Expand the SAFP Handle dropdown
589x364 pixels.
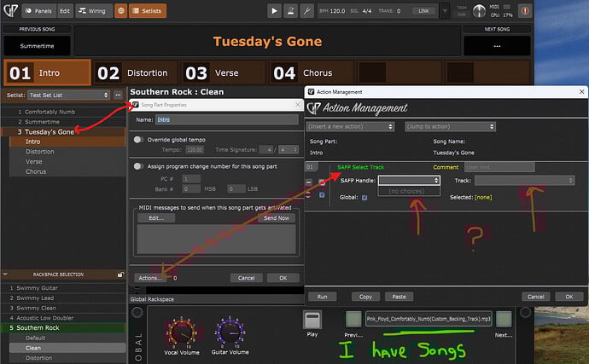click(409, 181)
